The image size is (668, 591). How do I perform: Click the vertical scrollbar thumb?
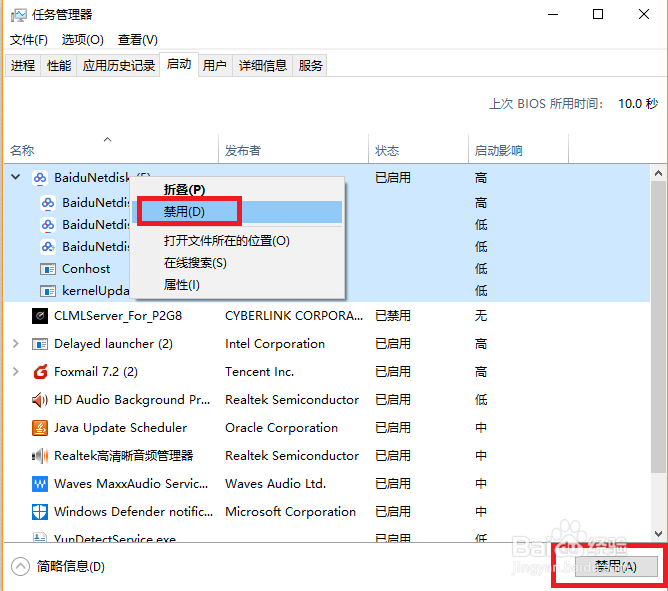(658, 327)
